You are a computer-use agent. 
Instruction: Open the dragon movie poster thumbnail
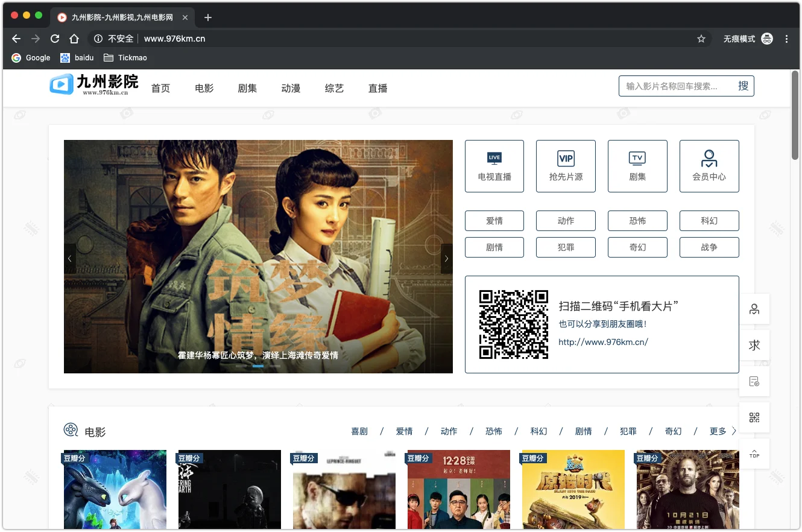click(115, 490)
